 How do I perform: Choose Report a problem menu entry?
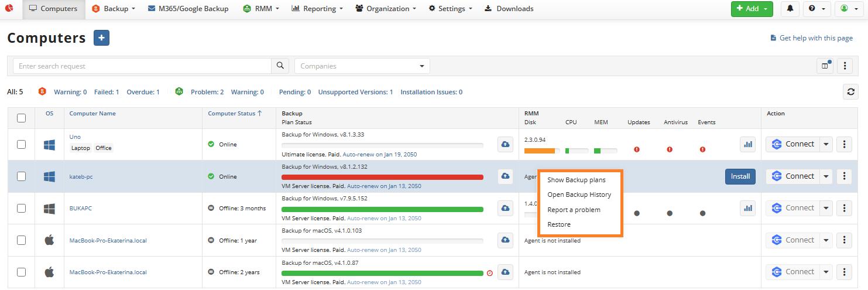(x=574, y=210)
